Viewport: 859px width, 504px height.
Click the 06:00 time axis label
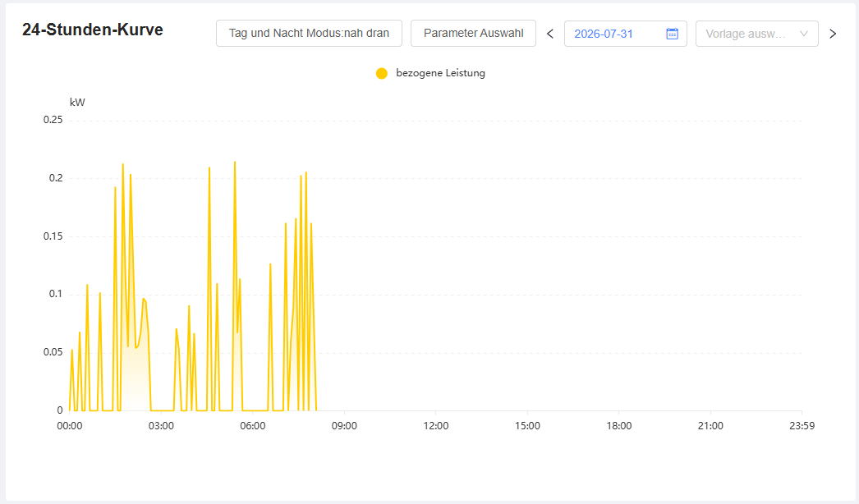(253, 426)
